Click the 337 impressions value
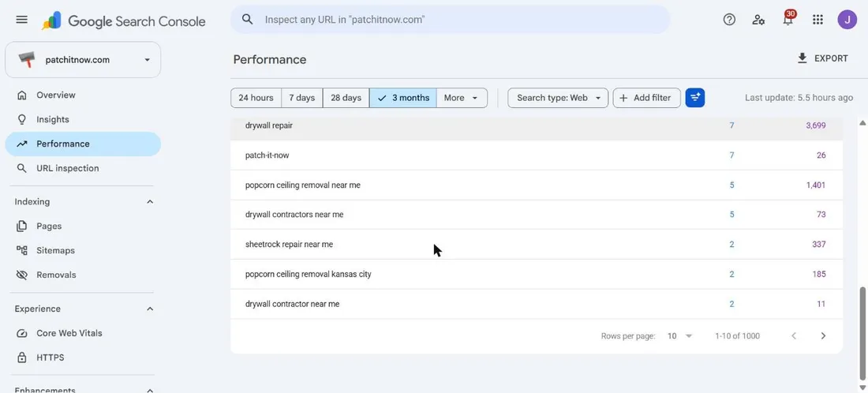The height and width of the screenshot is (393, 868). click(818, 245)
